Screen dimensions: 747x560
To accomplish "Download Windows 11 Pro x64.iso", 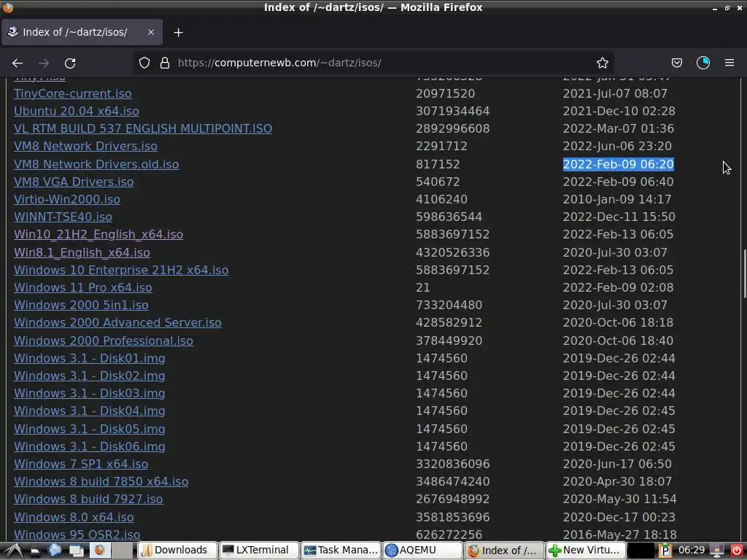I will (83, 287).
